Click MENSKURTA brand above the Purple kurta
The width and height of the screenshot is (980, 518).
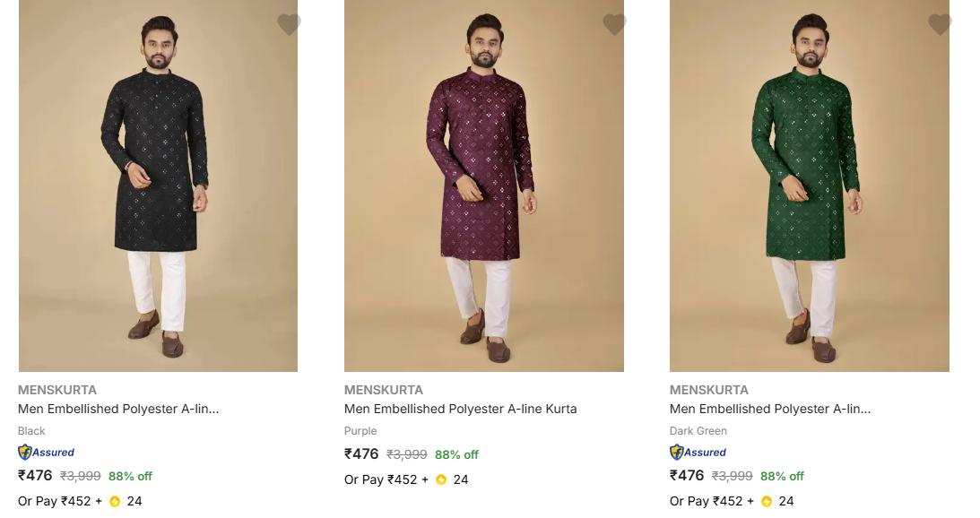click(384, 390)
